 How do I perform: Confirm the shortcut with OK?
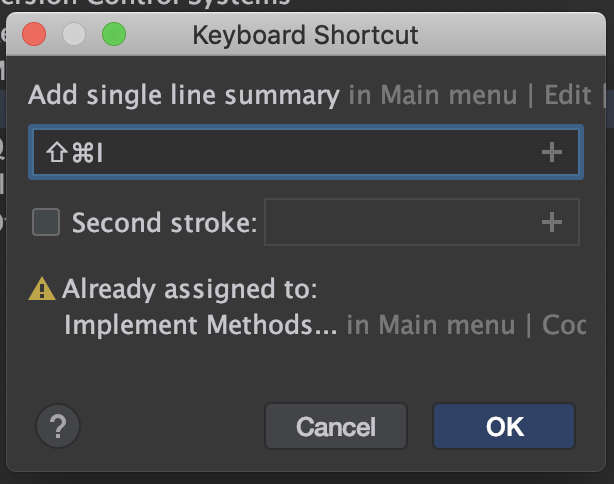504,427
